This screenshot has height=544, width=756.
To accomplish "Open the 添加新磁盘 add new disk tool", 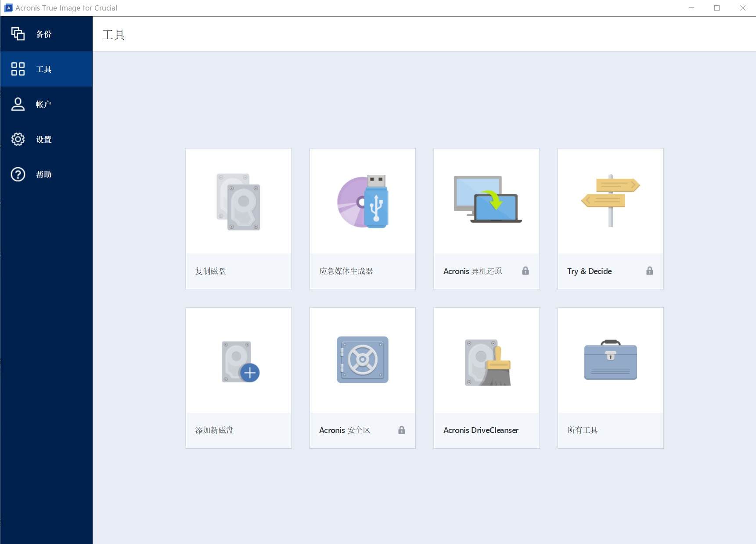I will tap(238, 378).
